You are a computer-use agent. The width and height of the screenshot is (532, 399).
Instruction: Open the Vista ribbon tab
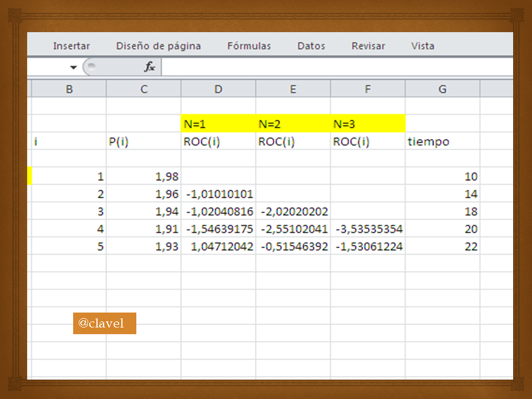click(423, 46)
